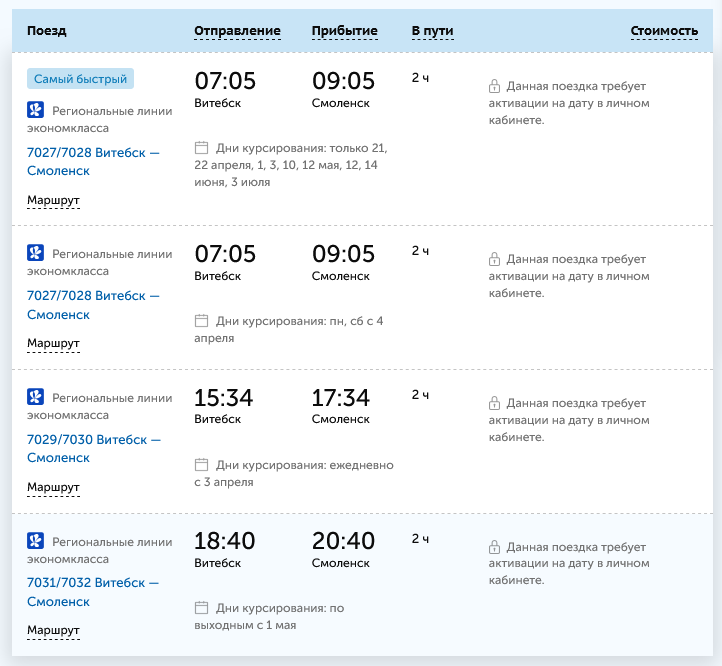Click the lock icon for the first train

click(494, 87)
